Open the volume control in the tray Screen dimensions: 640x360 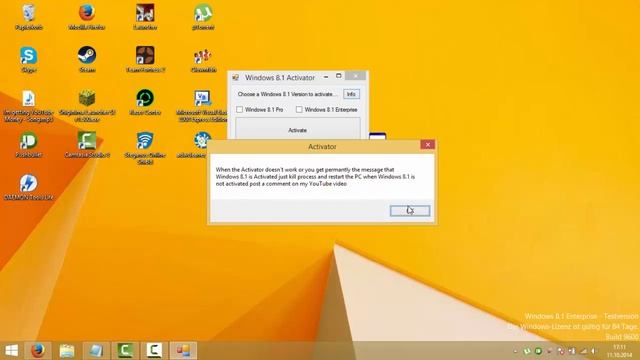(x=593, y=351)
